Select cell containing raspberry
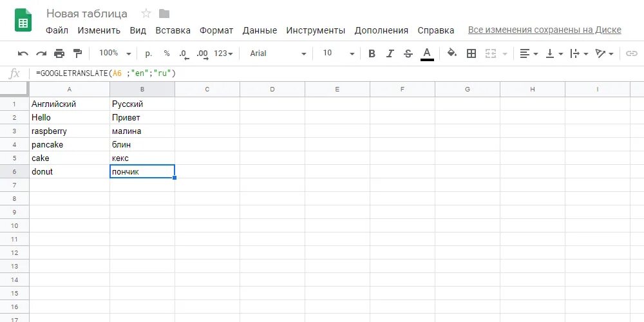644x322 pixels. (x=70, y=131)
